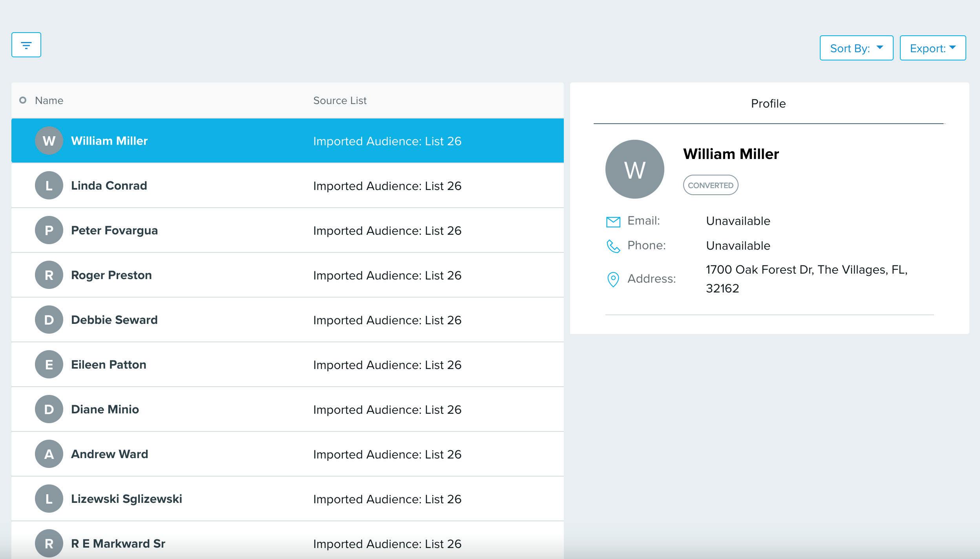The height and width of the screenshot is (559, 980).
Task: Click Peter Fovargua's P avatar icon
Action: pos(49,230)
